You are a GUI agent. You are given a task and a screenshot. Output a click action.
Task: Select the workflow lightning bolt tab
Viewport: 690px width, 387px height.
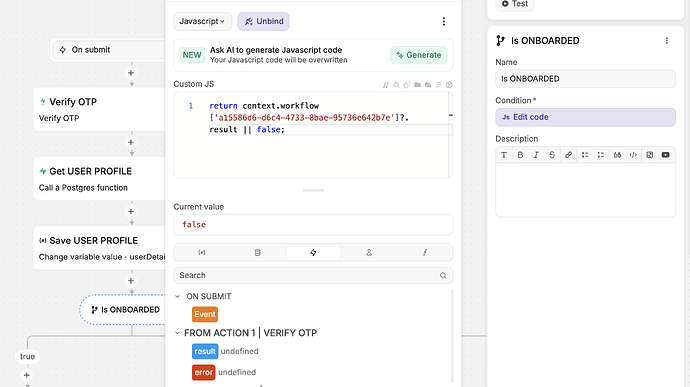313,252
